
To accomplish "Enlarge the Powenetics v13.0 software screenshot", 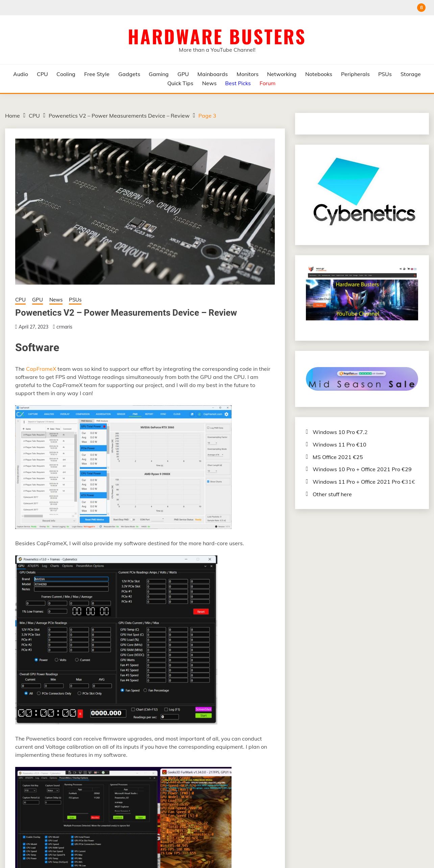I will (x=116, y=640).
